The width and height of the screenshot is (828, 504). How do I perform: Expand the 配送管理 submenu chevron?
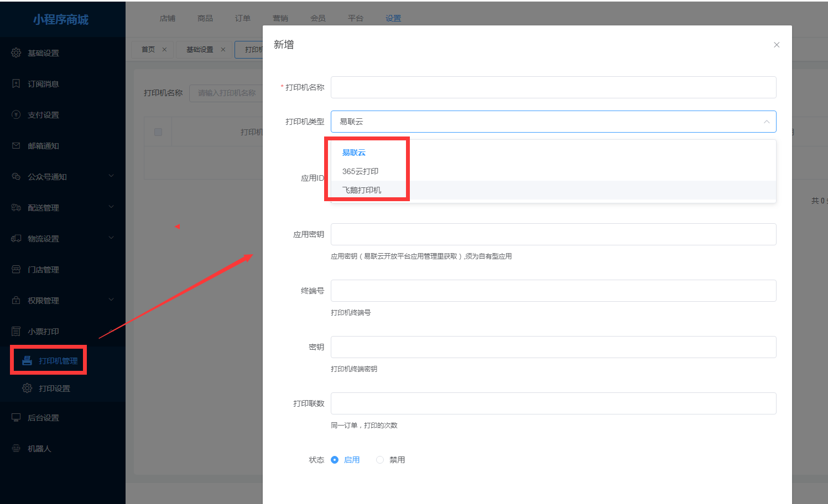[x=111, y=207]
